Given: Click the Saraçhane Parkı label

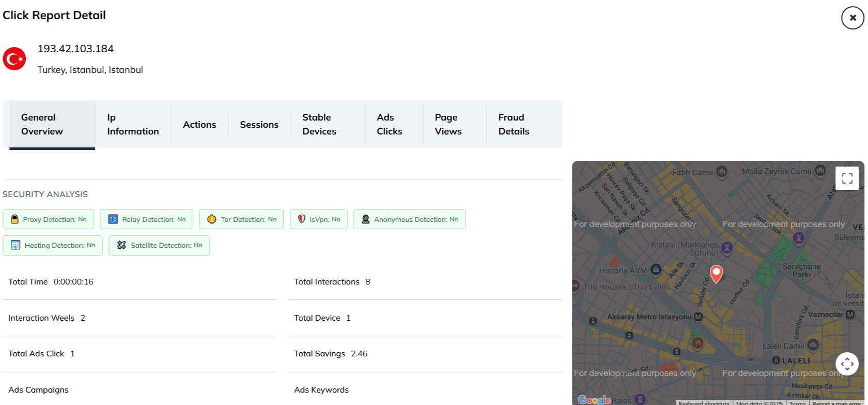Looking at the screenshot, I should [801, 271].
